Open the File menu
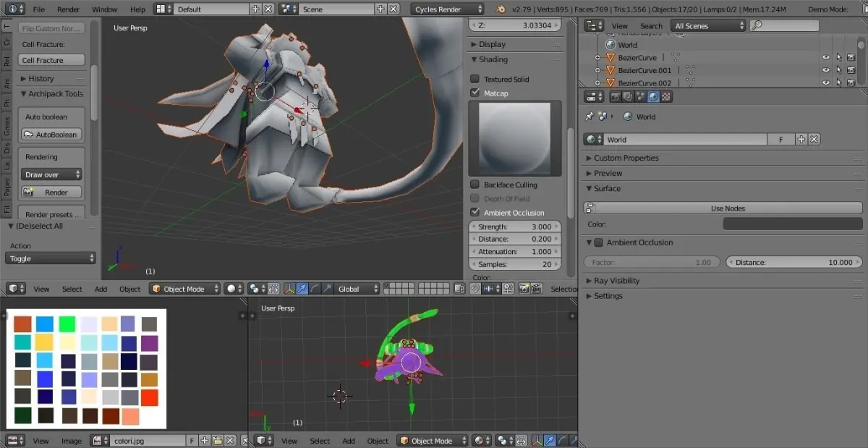868x448 pixels. coord(38,9)
